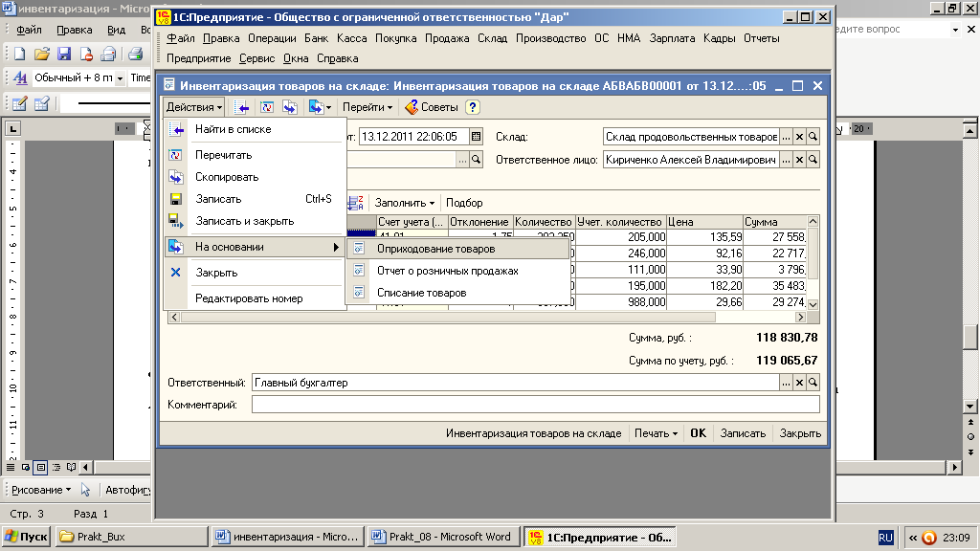The height and width of the screenshot is (551, 980).
Task: Click ellipsis button for Ответственное лицо
Action: [x=787, y=160]
